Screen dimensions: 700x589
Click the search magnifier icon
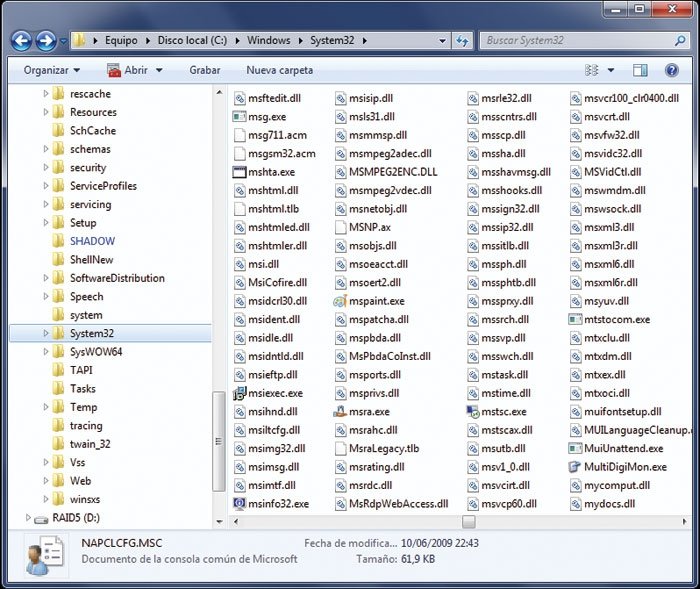679,41
